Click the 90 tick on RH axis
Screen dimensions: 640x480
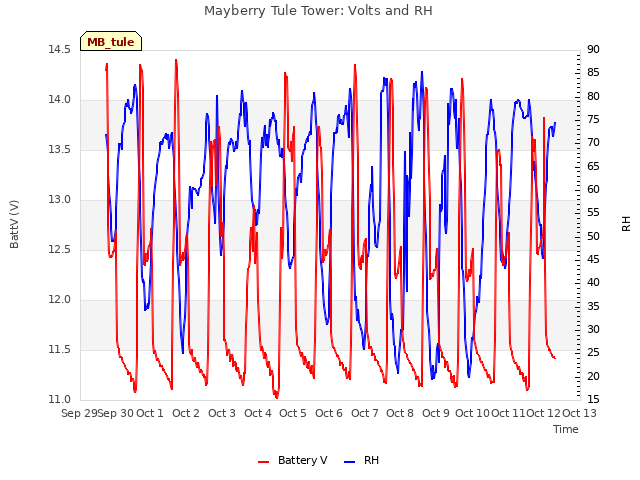593,49
